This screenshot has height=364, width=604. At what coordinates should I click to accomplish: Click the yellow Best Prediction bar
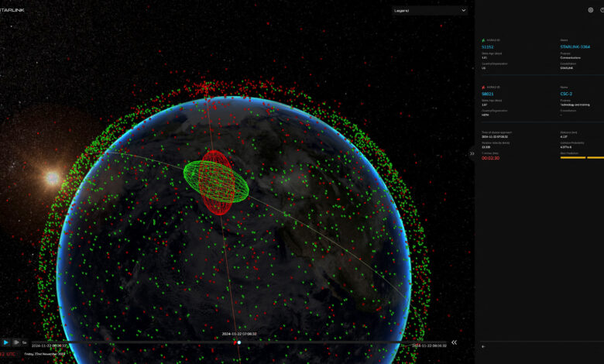tap(582, 157)
